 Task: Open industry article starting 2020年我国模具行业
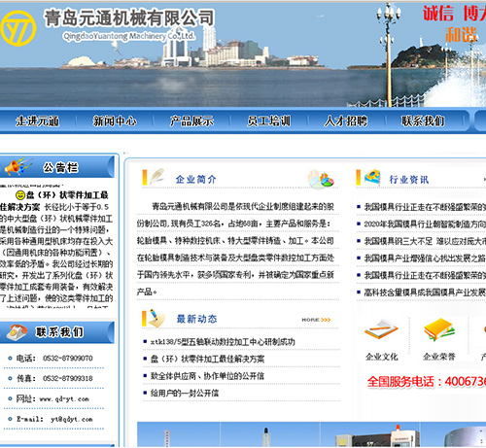pos(425,224)
